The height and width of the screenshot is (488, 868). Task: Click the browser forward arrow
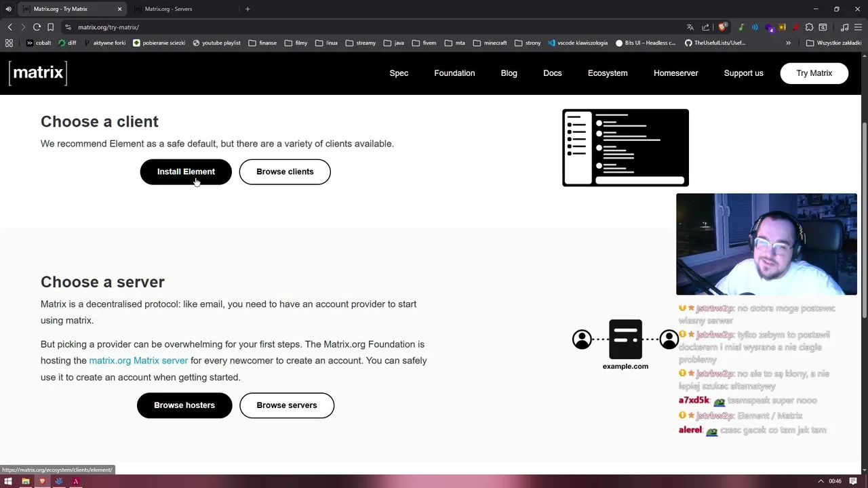[x=23, y=27]
